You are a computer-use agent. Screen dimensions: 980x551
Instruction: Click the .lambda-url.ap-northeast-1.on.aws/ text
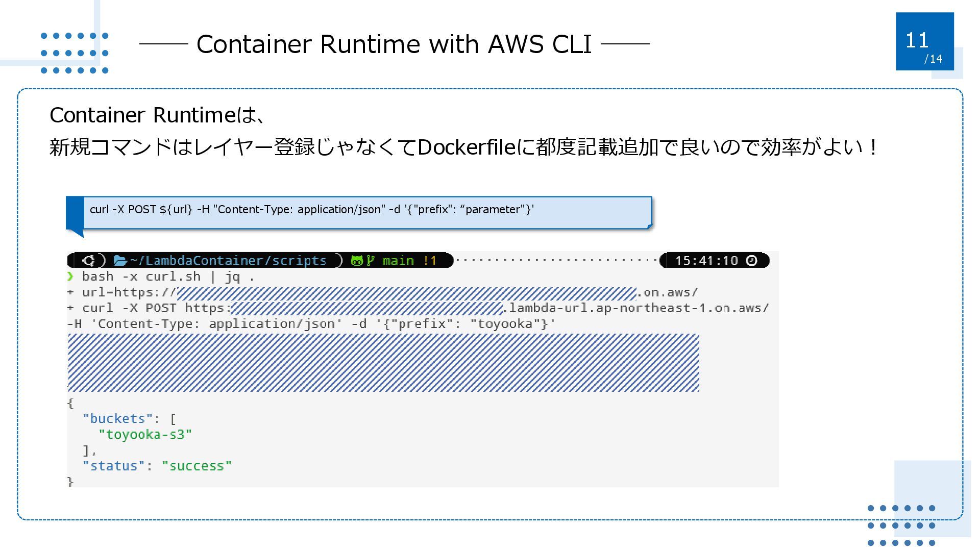coord(636,308)
